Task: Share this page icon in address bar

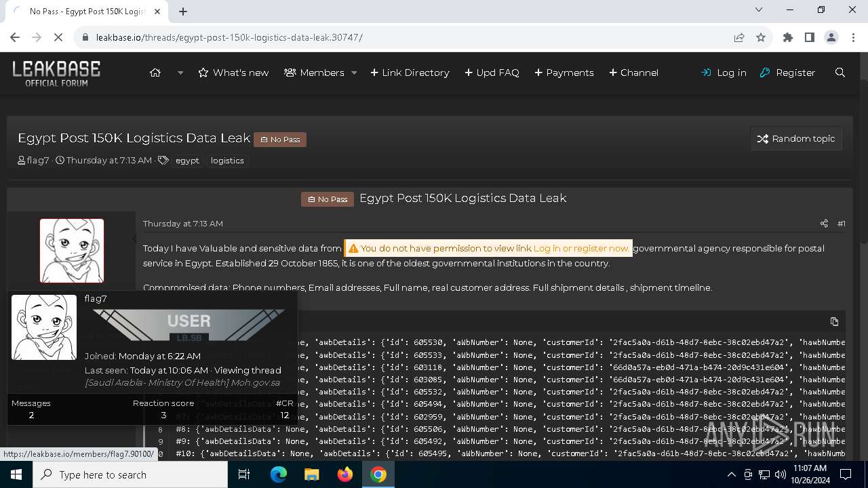Action: 739,37
